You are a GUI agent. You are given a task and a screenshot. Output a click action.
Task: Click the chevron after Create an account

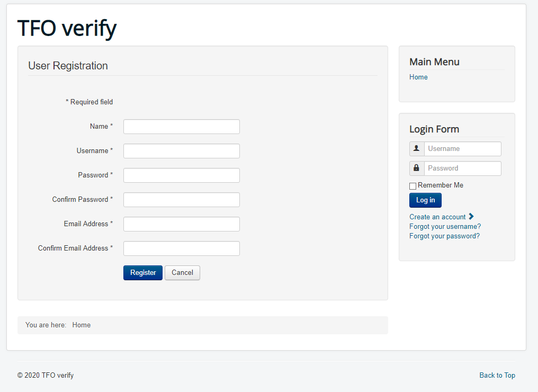point(471,217)
